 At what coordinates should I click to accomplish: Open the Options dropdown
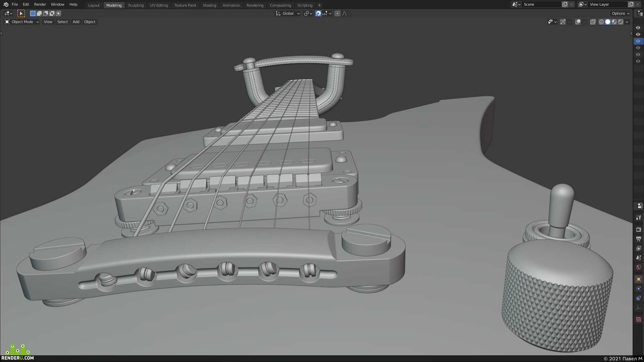[x=621, y=13]
